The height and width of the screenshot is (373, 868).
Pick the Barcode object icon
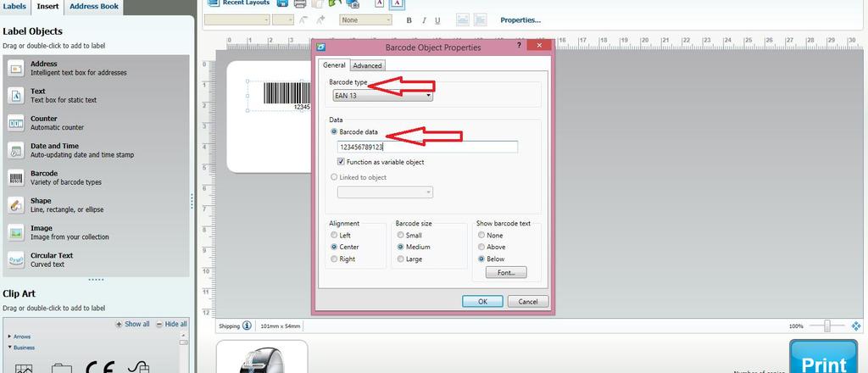15,178
